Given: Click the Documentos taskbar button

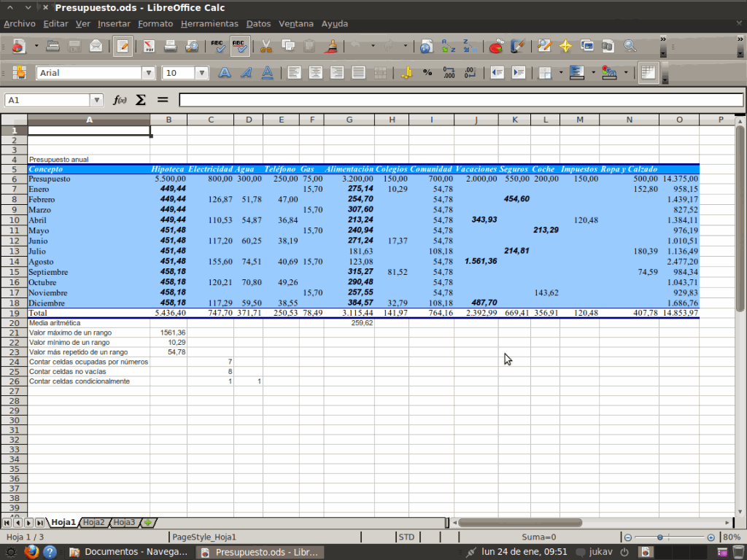Looking at the screenshot, I should point(130,552).
